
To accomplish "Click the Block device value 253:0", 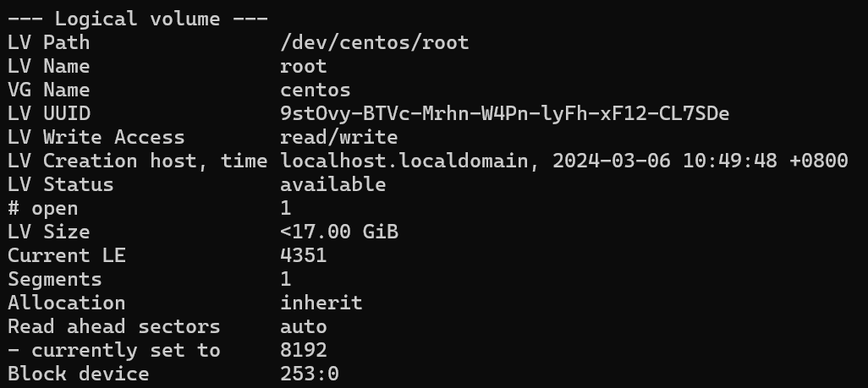I will [310, 374].
